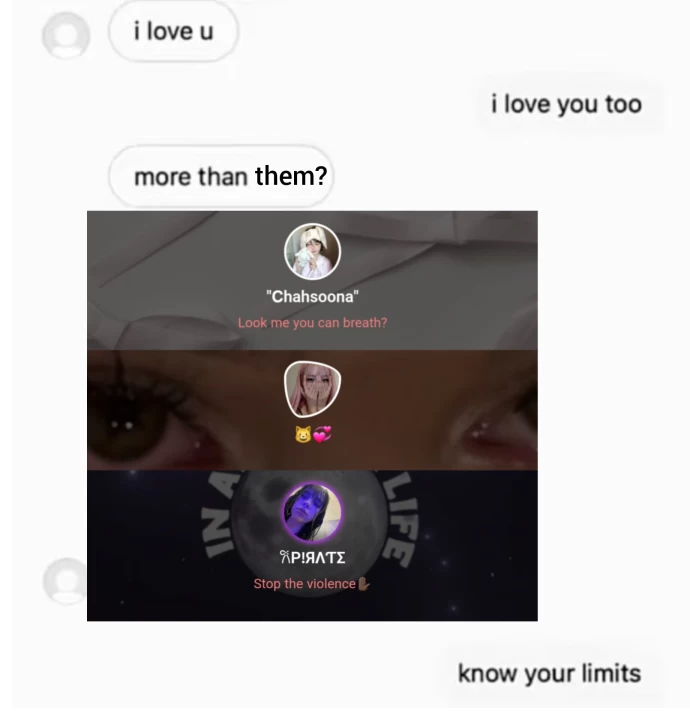690x720 pixels.
Task: Select the 'know your limits' reply
Action: point(550,674)
